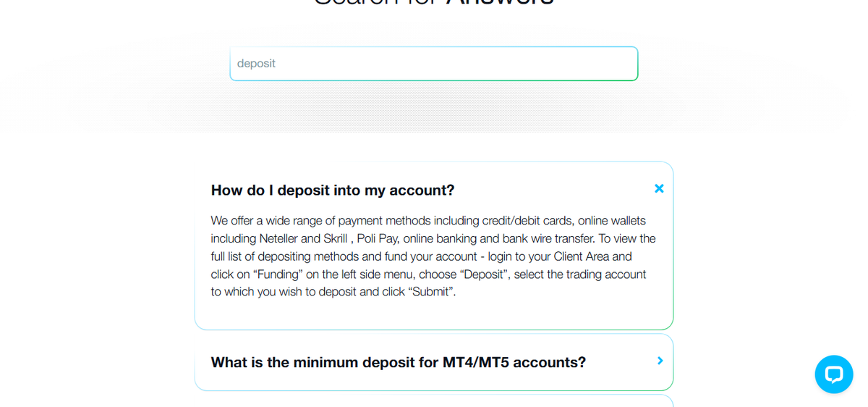Click 'Poli Pay' in the payment methods text
This screenshot has width=868, height=407.
point(377,238)
